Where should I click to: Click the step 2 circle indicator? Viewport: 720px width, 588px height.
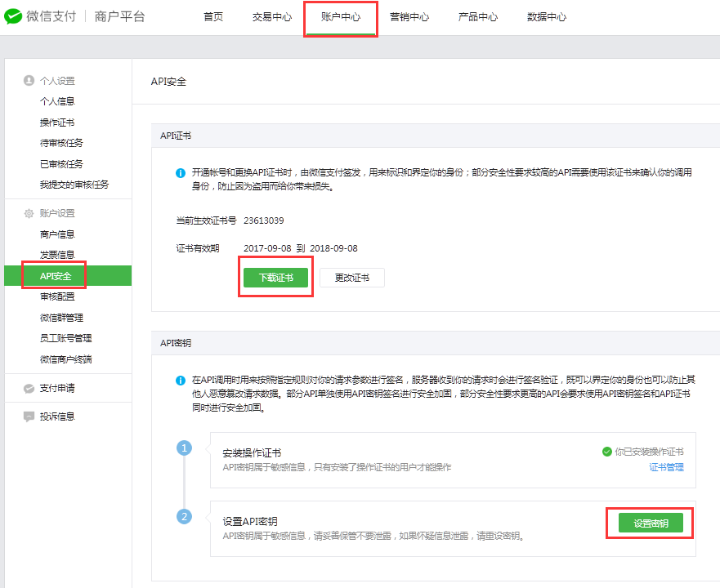[x=184, y=517]
